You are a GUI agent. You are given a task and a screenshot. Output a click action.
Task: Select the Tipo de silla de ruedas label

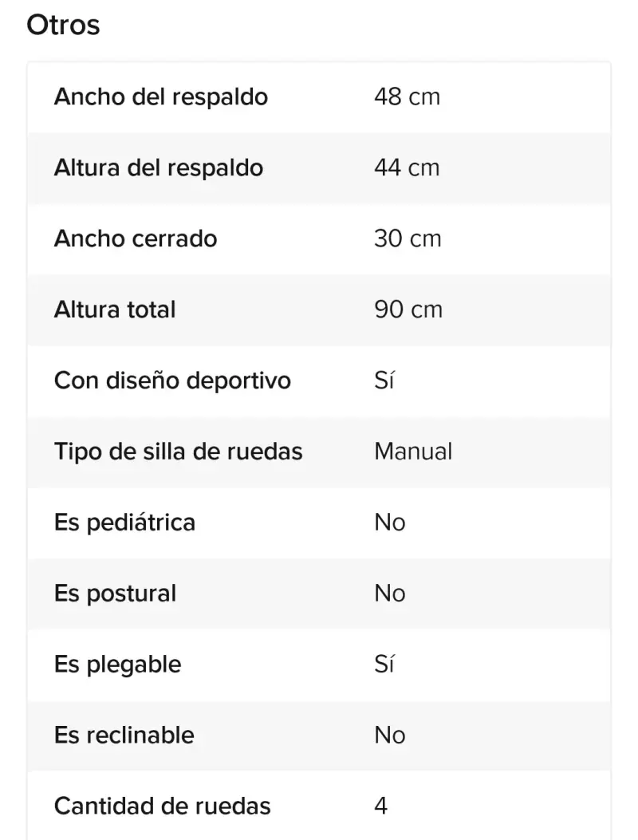pyautogui.click(x=179, y=452)
